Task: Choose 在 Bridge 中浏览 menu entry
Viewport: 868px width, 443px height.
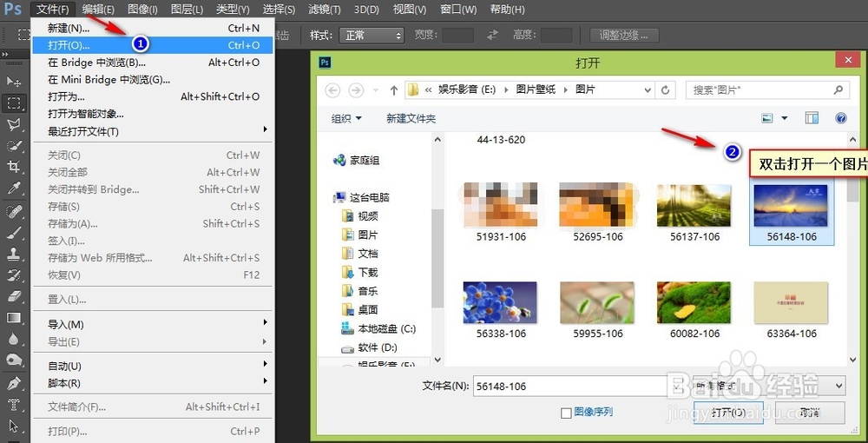Action: (153, 63)
